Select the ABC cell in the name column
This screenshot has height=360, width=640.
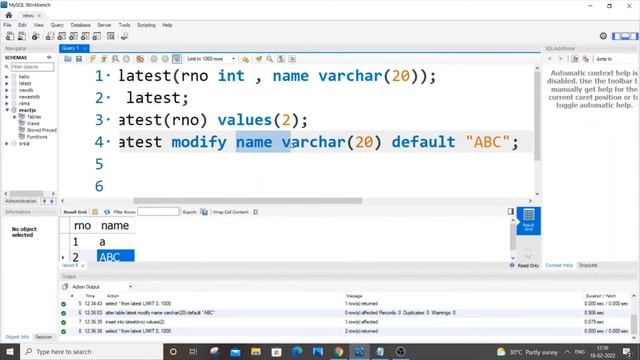tap(116, 256)
